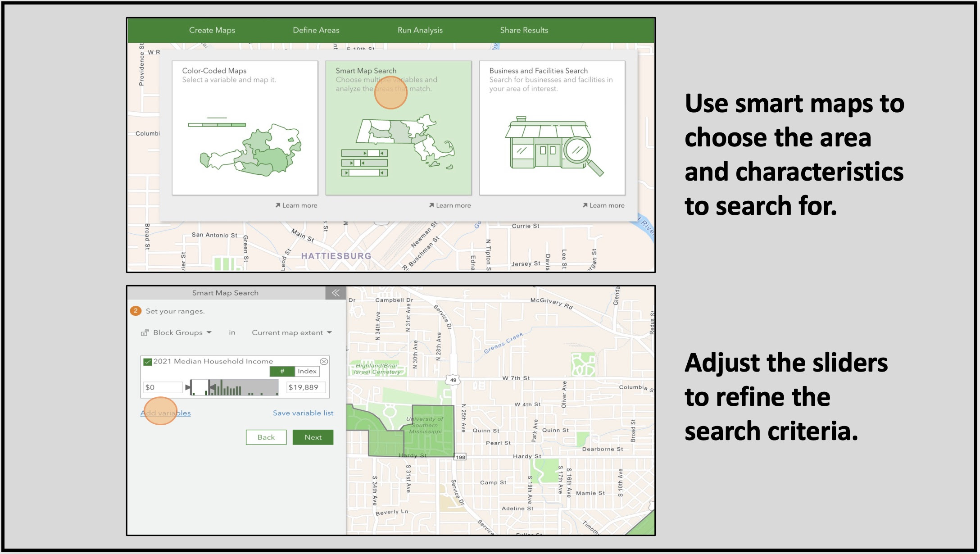Open the Run Analysis menu

click(x=420, y=30)
